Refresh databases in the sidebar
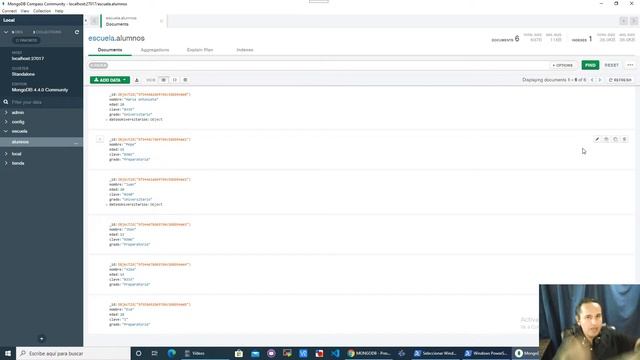 click(77, 32)
